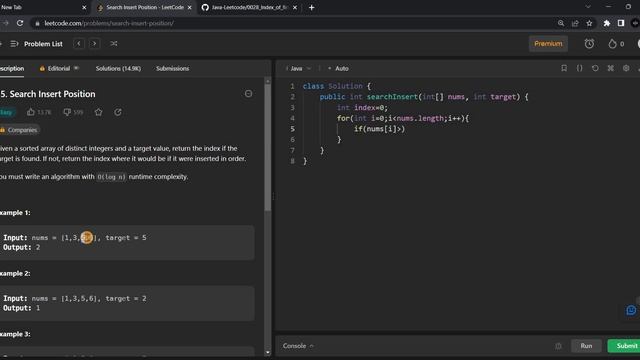Open the feedback chat bubble icon

[631, 310]
